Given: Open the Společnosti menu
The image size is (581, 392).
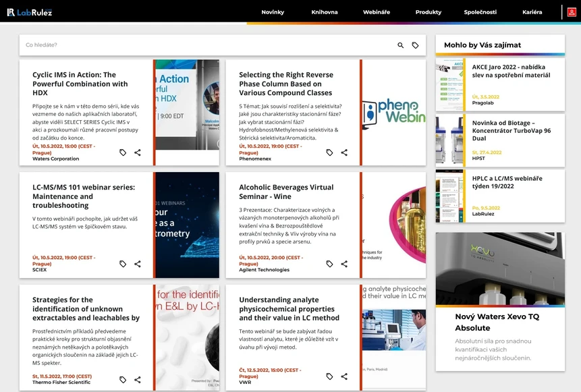Looking at the screenshot, I should click(x=480, y=12).
